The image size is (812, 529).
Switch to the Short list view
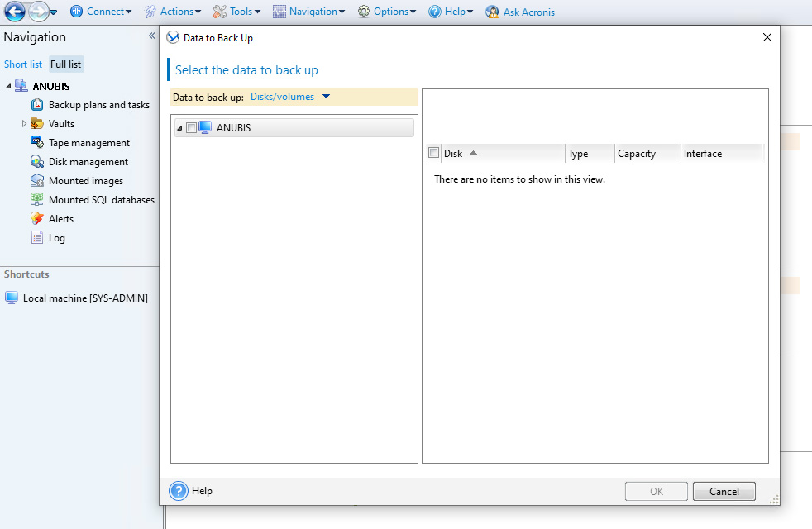(23, 64)
